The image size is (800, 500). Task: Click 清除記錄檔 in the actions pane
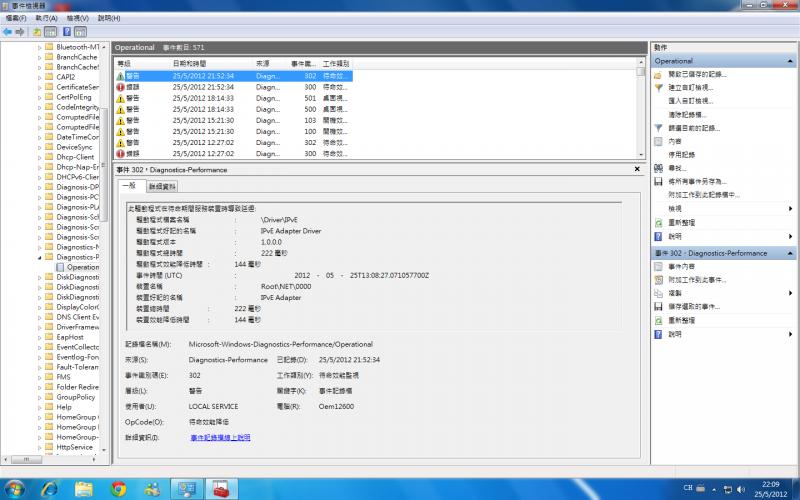click(689, 115)
